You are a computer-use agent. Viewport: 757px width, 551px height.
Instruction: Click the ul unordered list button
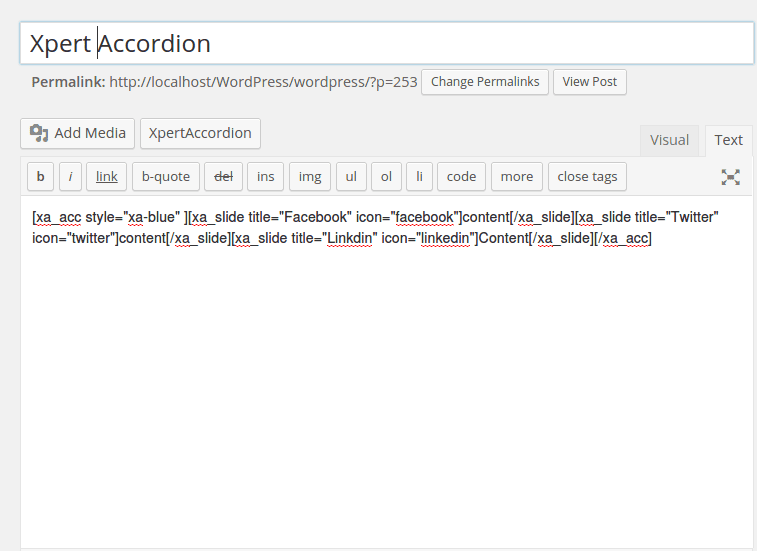(x=351, y=177)
